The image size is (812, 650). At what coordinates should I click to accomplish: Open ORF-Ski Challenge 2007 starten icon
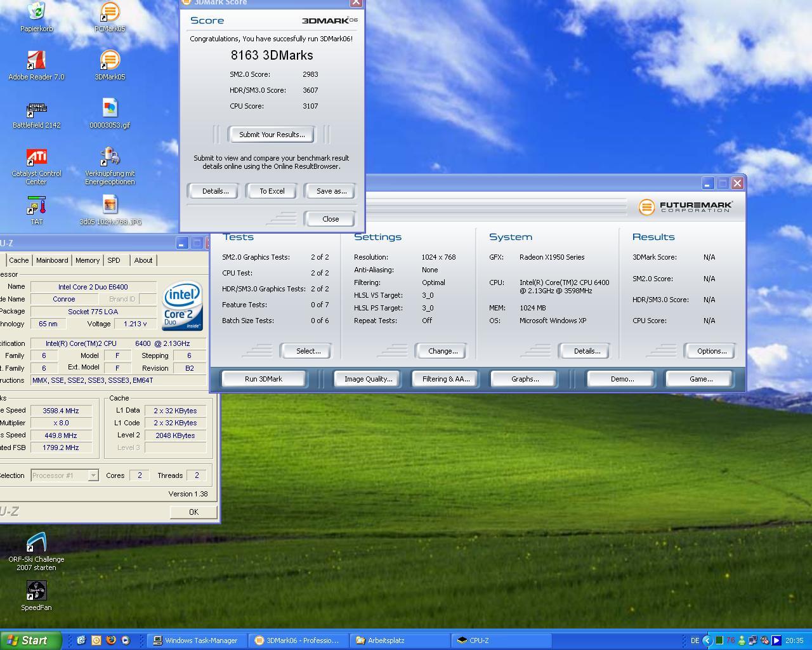click(36, 552)
